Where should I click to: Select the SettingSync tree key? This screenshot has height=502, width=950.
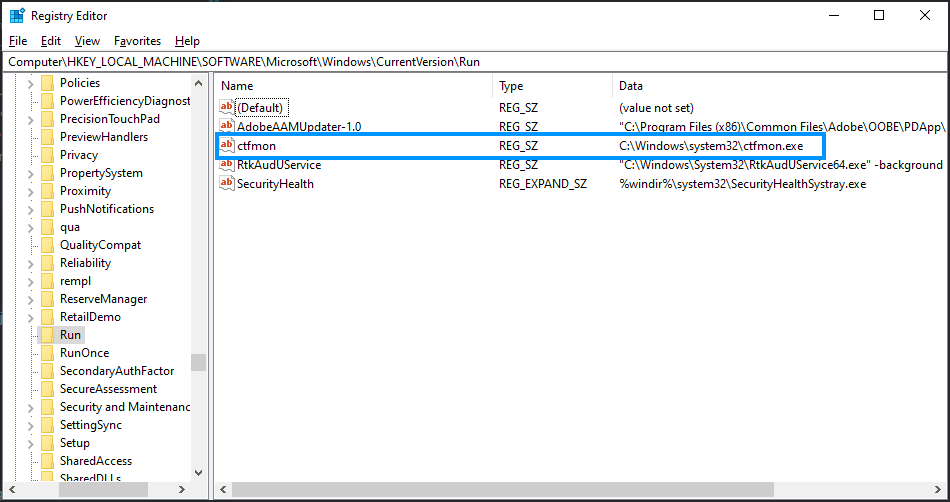click(x=91, y=425)
